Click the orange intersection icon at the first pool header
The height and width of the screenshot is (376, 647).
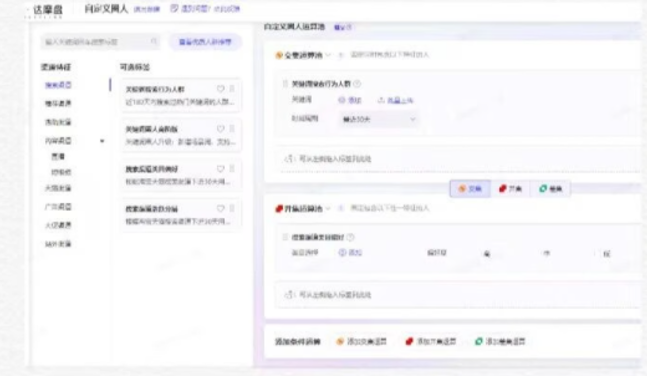point(279,55)
